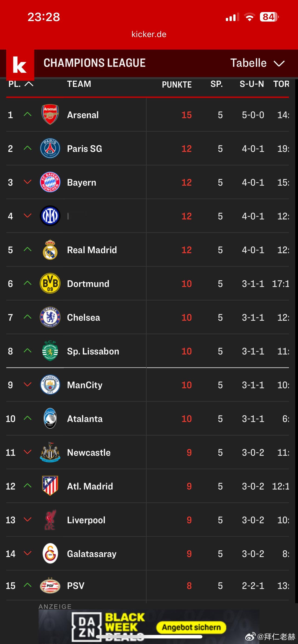Expand the Tabelle dropdown chevron
The image size is (298, 644).
coord(279,63)
